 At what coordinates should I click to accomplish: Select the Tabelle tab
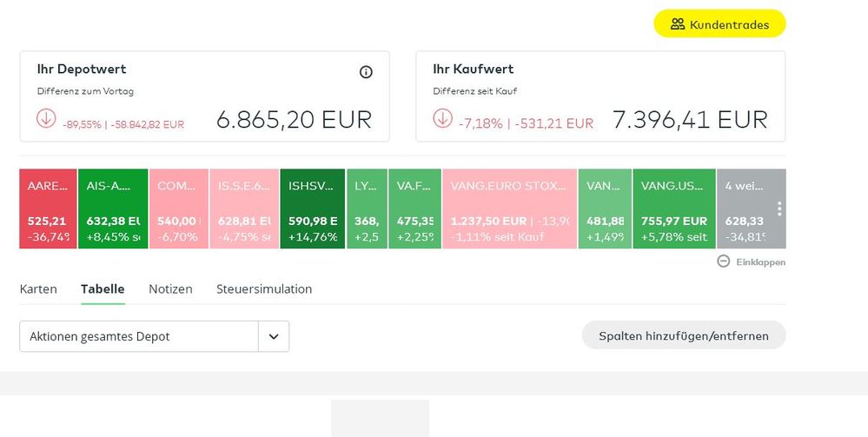103,289
